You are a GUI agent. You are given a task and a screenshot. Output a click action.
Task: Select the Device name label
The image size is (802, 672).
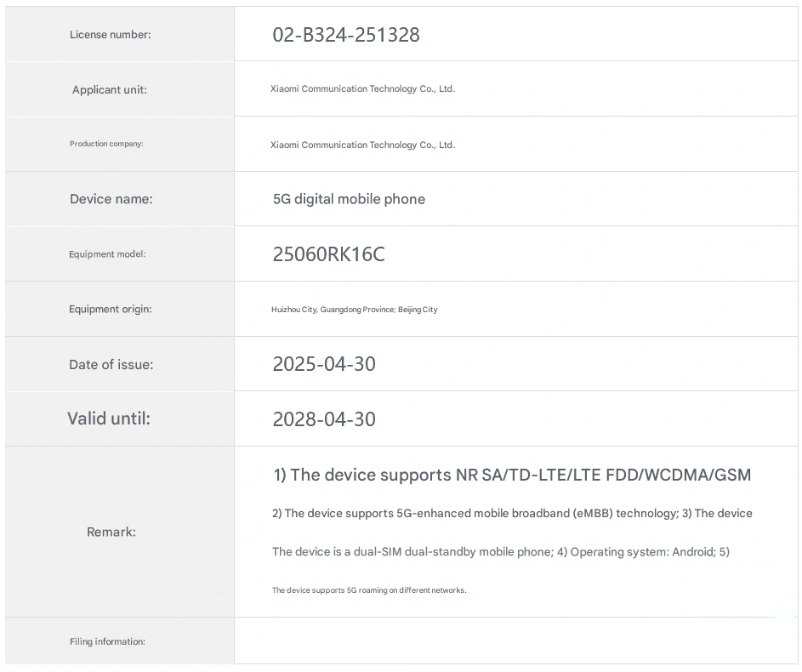click(111, 199)
